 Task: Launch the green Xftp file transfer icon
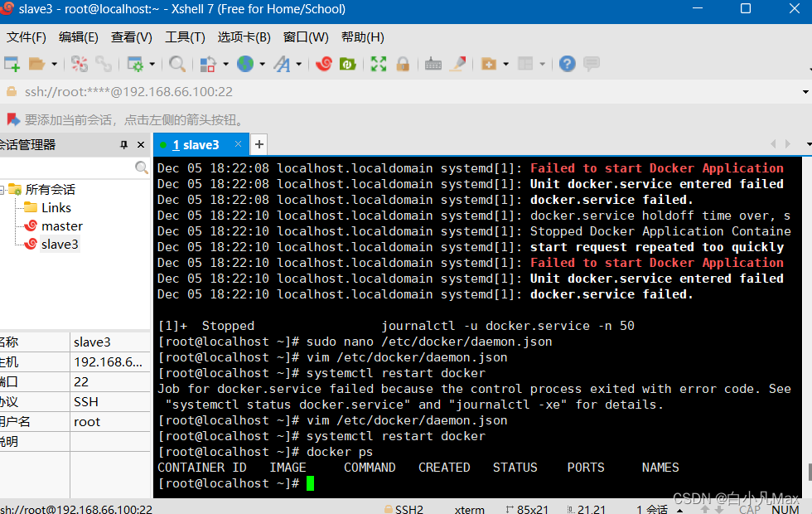tap(347, 65)
